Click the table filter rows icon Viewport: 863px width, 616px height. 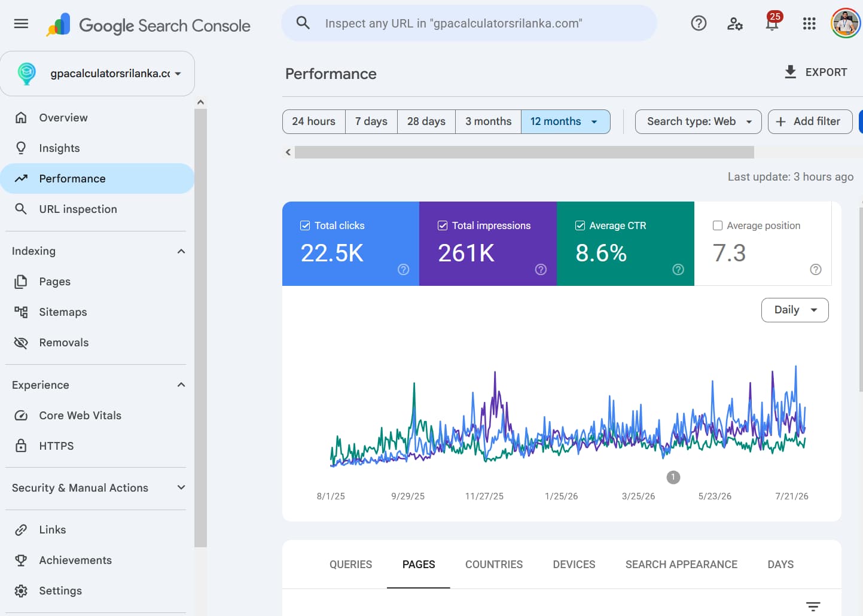813,606
